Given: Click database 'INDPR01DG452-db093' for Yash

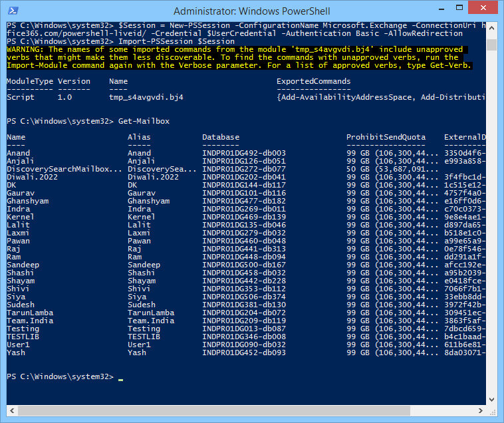Looking at the screenshot, I should (x=244, y=352).
